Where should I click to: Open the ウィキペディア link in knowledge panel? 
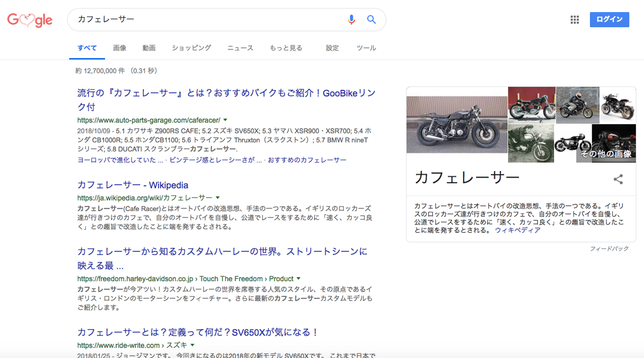pos(517,230)
